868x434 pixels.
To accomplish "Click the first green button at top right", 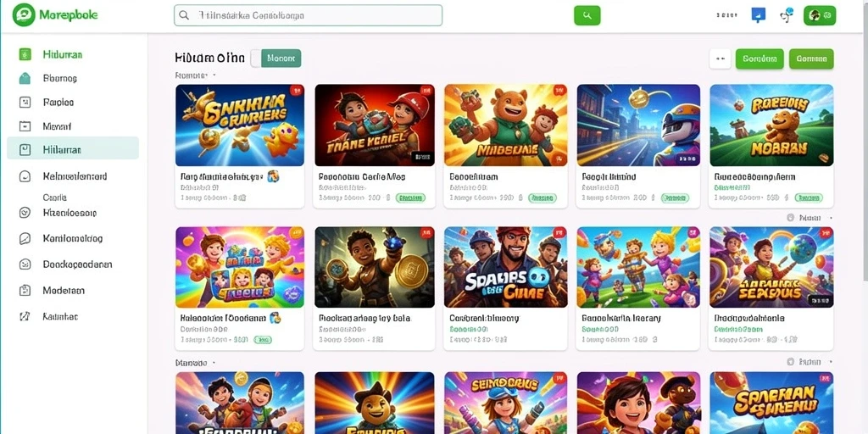I will click(759, 58).
